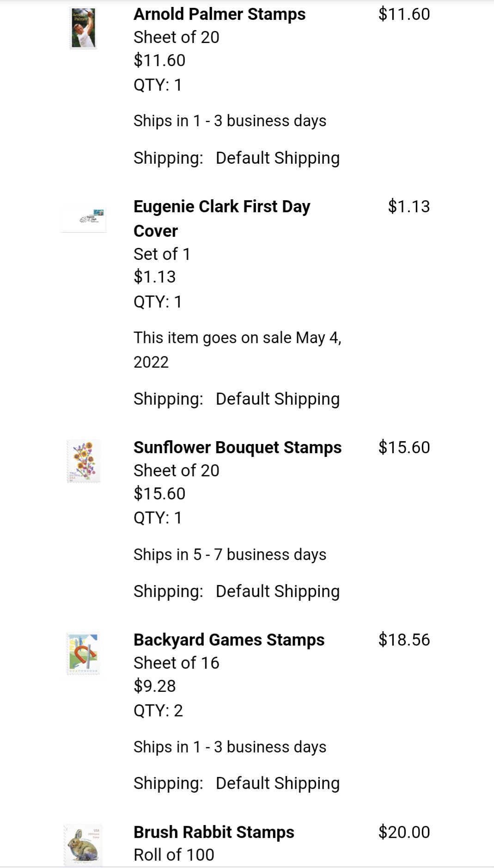Click the 'Roll of 100' description text

pyautogui.click(x=174, y=855)
